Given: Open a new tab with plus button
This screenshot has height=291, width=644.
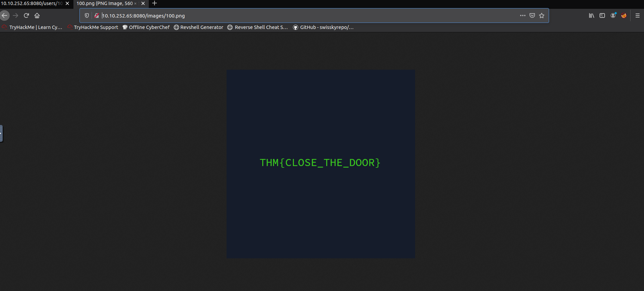Looking at the screenshot, I should click(155, 3).
